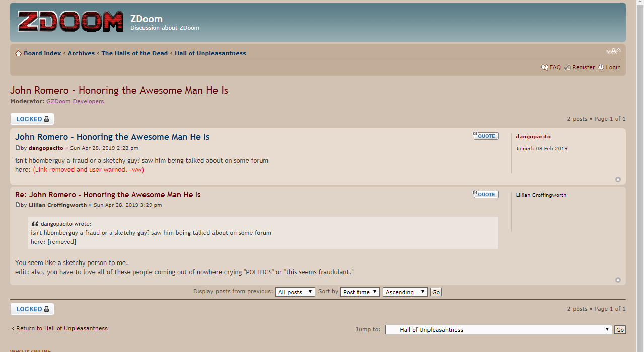Open Hall of Unpleasantness breadcrumb link
The image size is (644, 352).
[210, 53]
